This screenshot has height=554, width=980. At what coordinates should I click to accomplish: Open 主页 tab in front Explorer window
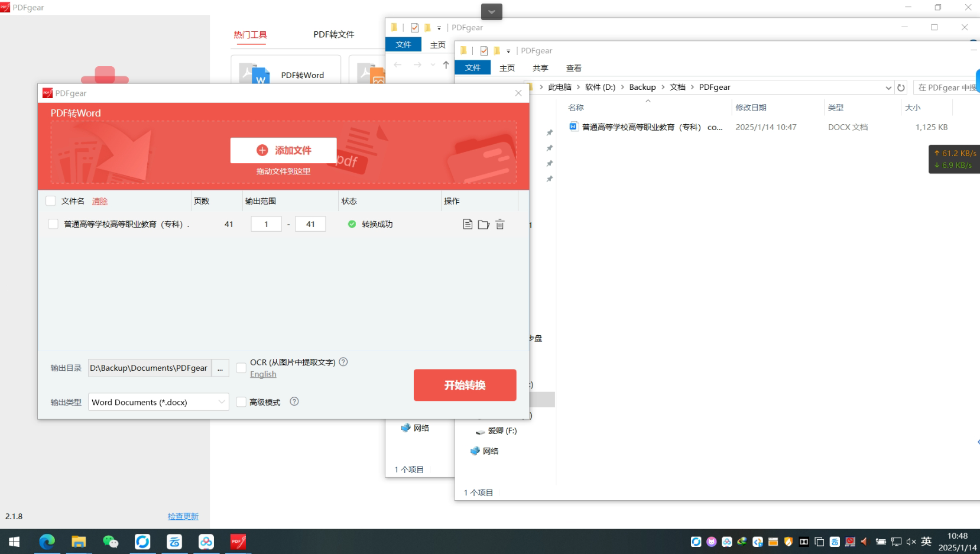507,68
